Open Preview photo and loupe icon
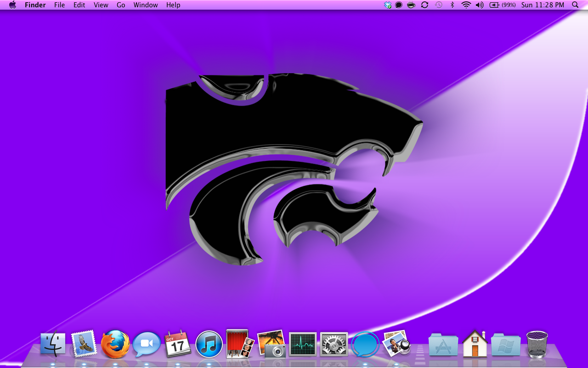 click(396, 343)
